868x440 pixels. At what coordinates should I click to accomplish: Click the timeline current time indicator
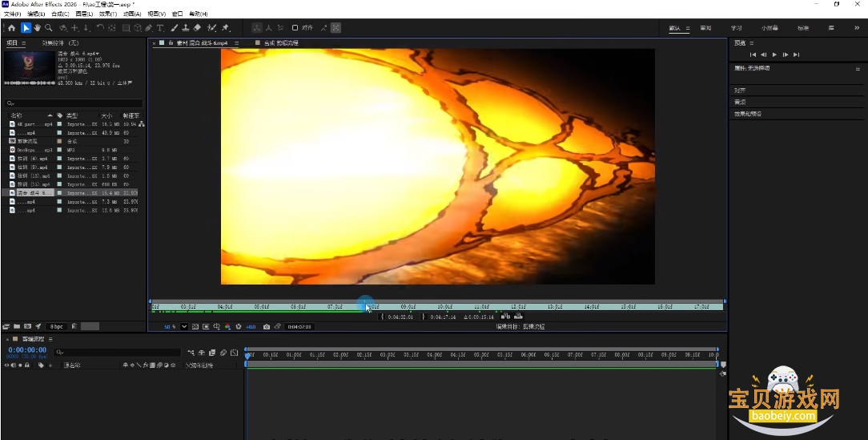click(247, 355)
